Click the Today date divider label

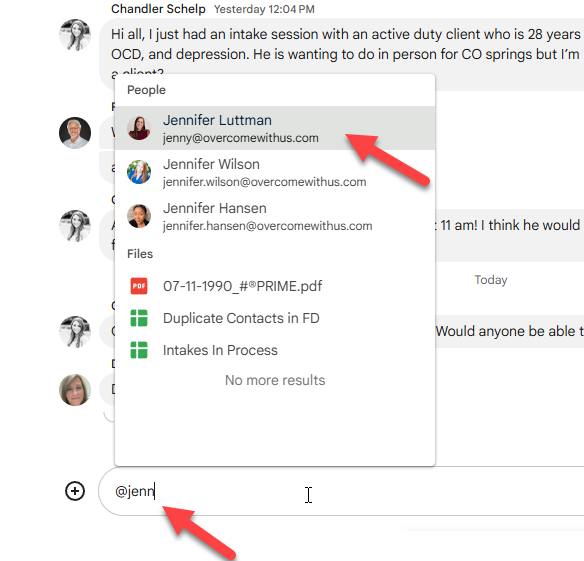[491, 280]
